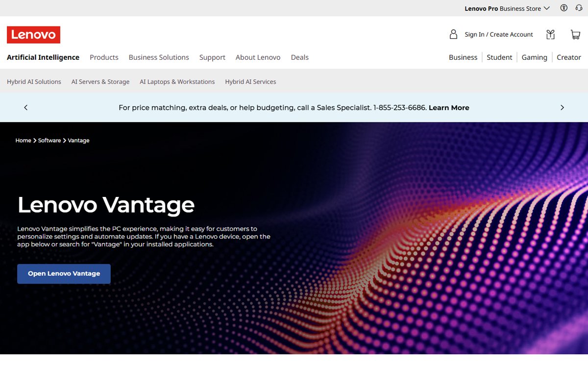588x387 pixels.
Task: Open the Deals menu
Action: click(x=300, y=57)
